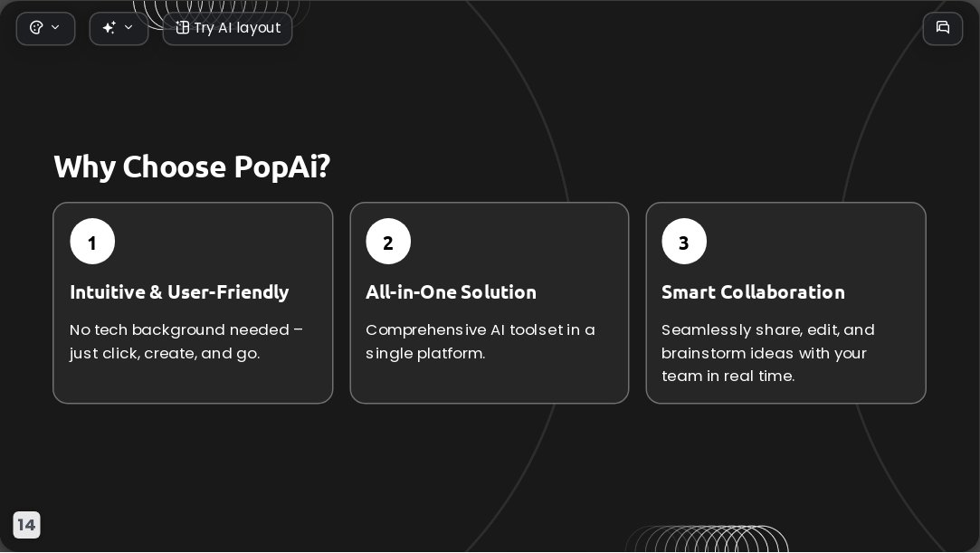Screen dimensions: 980x553
Task: Select the slide number 14 badge
Action: 26,525
